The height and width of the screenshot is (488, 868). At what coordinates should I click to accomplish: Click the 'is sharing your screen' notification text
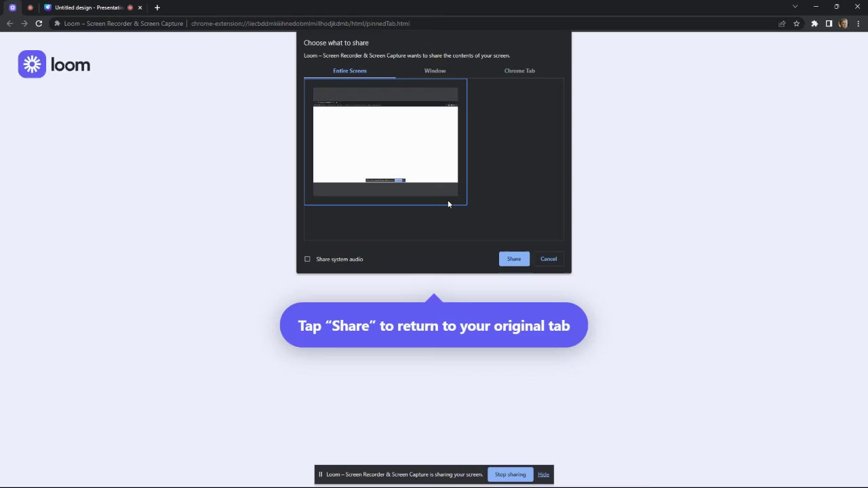(405, 474)
